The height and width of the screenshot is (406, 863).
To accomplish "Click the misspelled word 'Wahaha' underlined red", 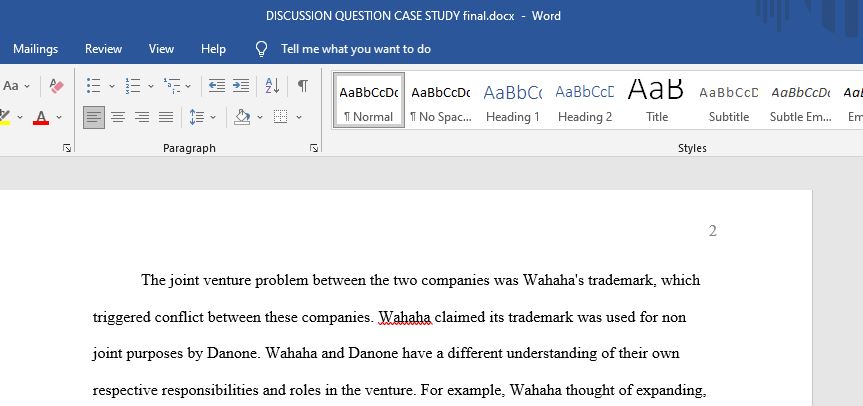I will 405,317.
